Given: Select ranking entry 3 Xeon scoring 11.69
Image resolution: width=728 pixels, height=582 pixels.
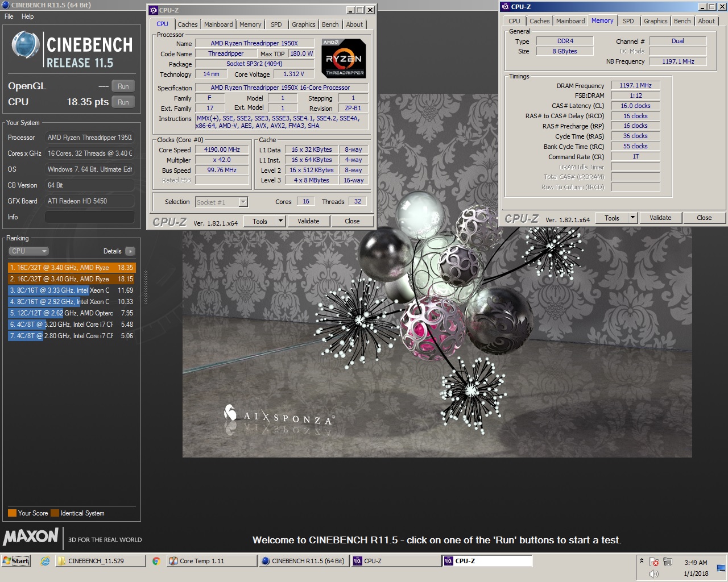Looking at the screenshot, I should (72, 290).
